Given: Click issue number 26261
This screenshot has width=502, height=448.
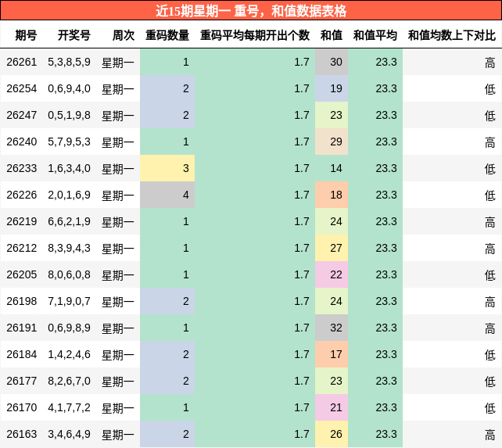Looking at the screenshot, I should (22, 62).
